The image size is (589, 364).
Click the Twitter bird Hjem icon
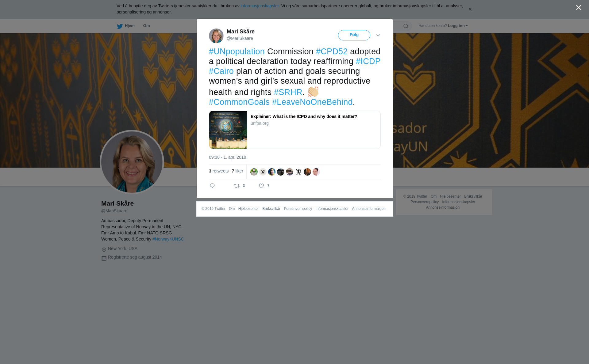[120, 26]
